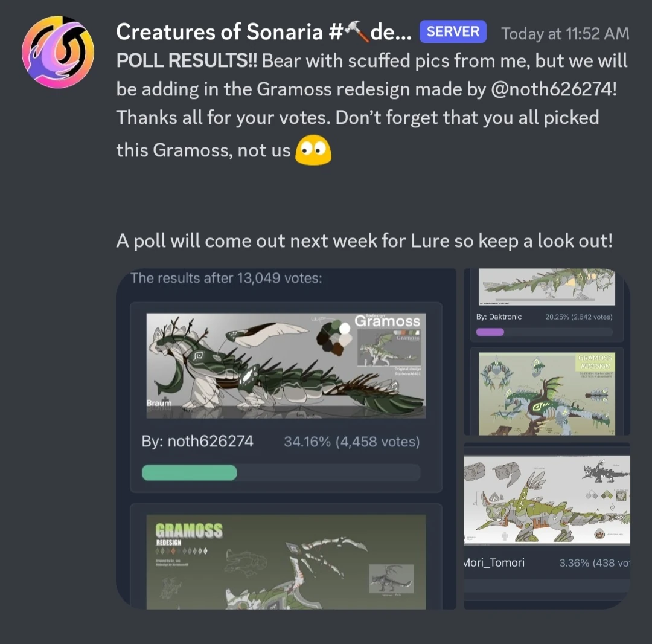Click the SERVER badge tag
The width and height of the screenshot is (652, 644).
click(453, 31)
